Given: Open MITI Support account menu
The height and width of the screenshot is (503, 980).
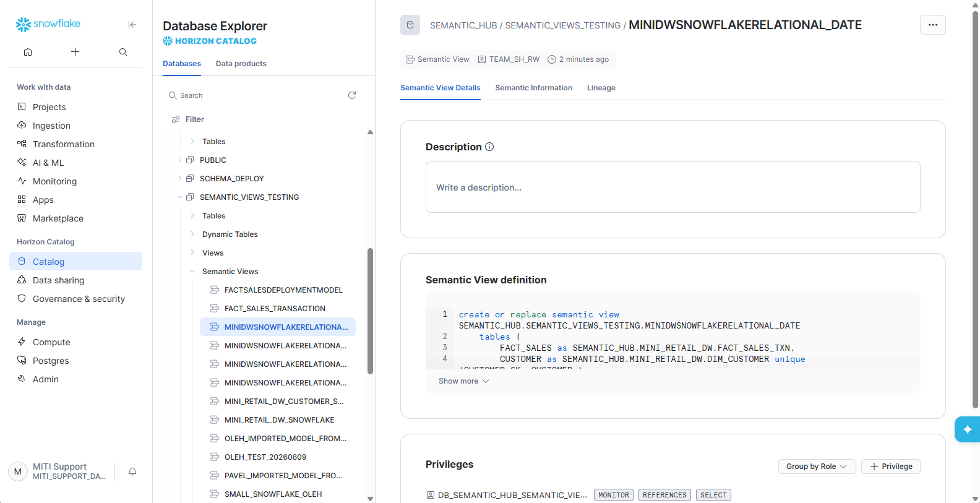Looking at the screenshot, I should coord(62,471).
